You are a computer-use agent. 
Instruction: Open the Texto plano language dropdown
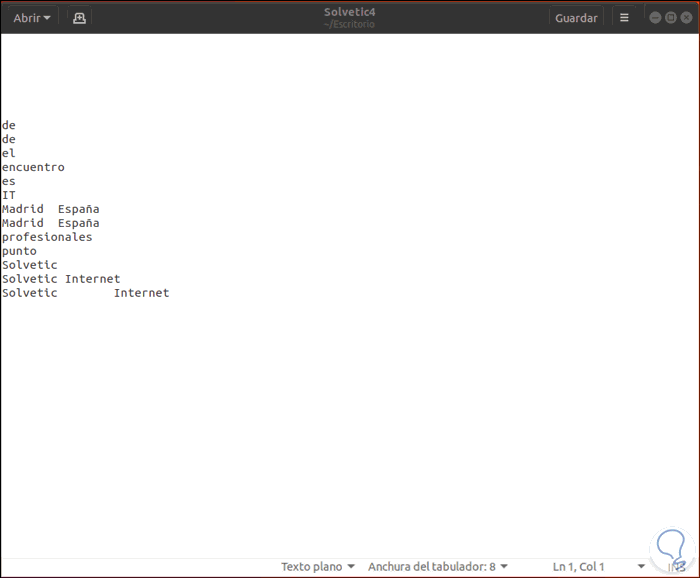click(x=317, y=566)
